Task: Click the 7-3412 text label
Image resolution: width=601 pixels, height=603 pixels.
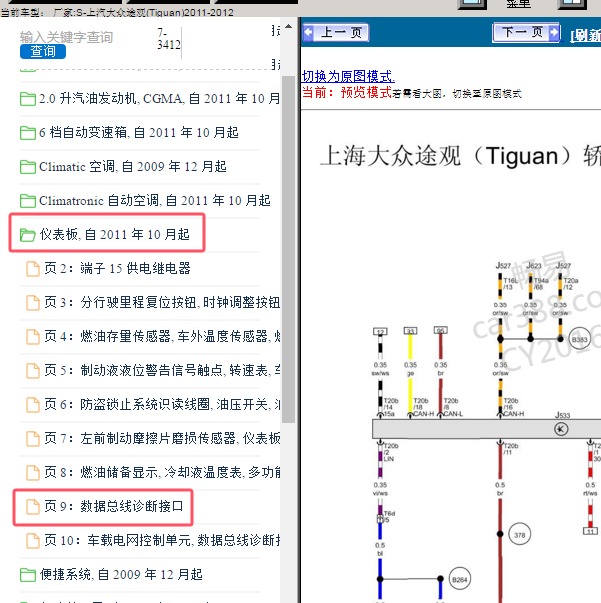Action: click(168, 39)
